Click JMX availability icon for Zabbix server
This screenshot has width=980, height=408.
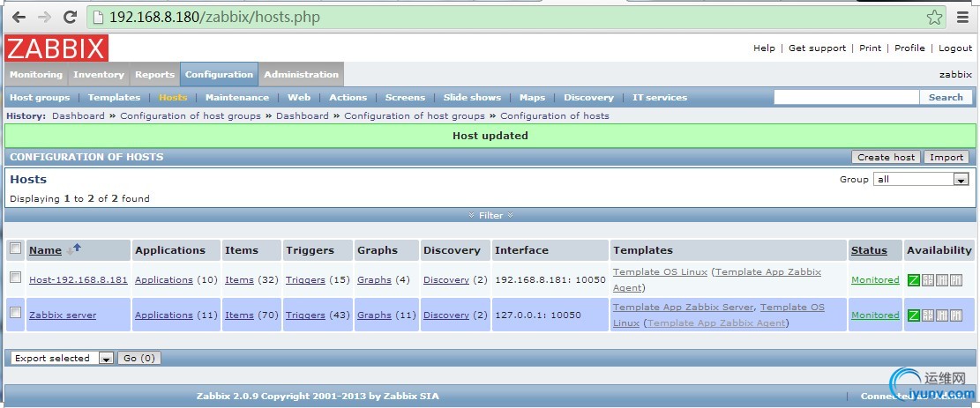(x=942, y=315)
